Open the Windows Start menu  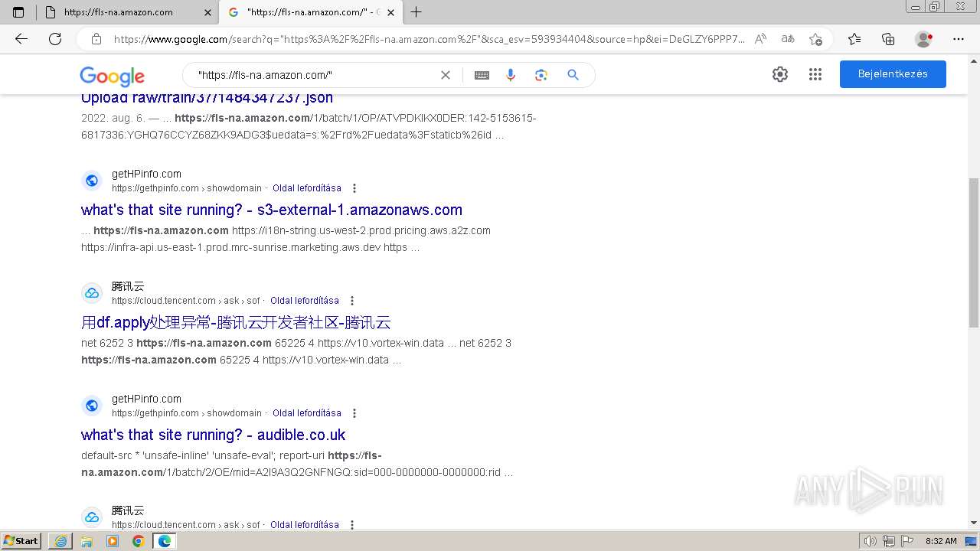click(21, 541)
